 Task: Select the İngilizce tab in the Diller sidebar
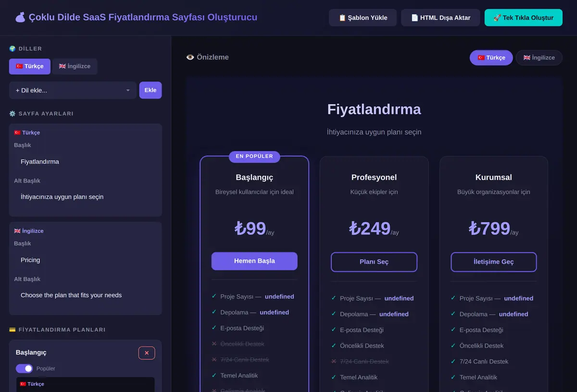point(75,66)
